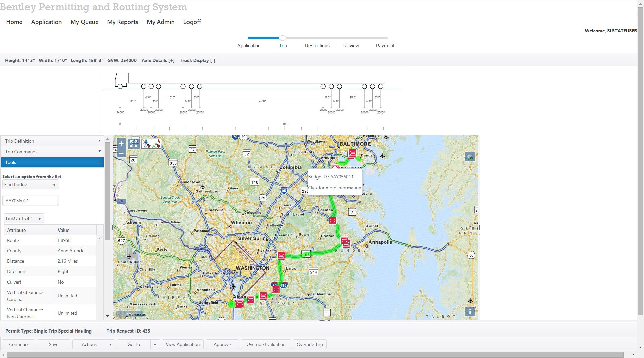Click View Application button
This screenshot has height=358, width=644.
pos(183,344)
